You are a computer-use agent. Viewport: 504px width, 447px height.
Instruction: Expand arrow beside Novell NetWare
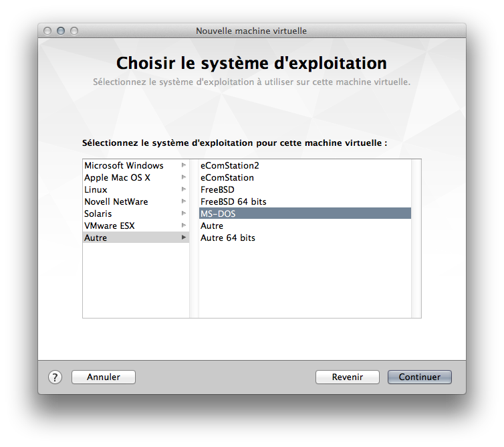[184, 201]
